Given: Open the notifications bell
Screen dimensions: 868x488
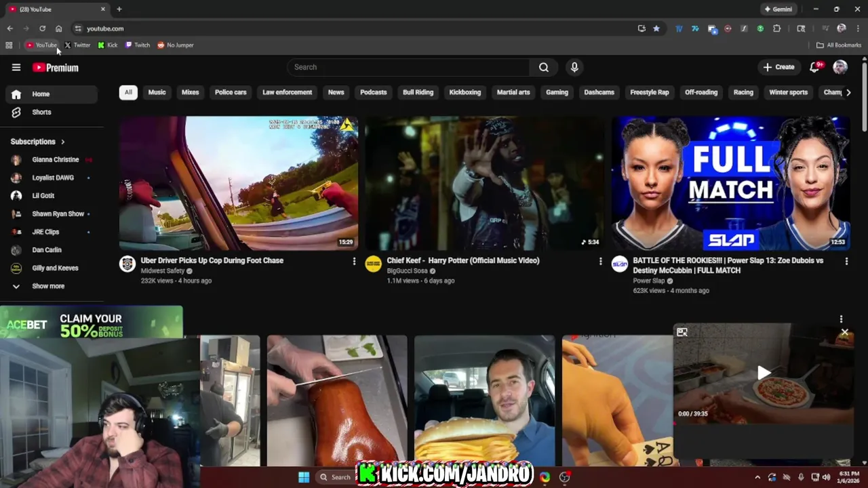Looking at the screenshot, I should [816, 67].
